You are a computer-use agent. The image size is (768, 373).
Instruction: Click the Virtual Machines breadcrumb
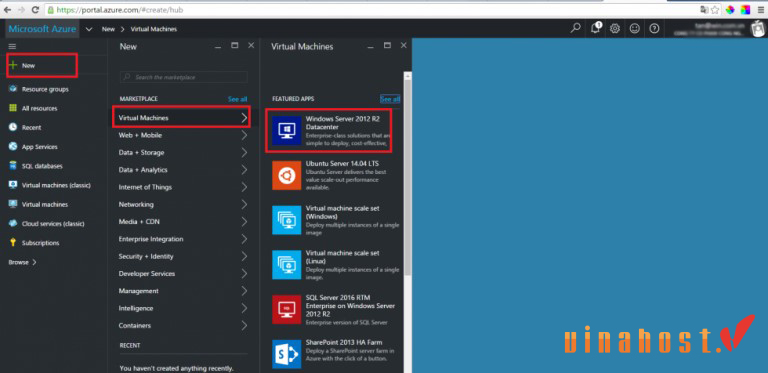tap(154, 29)
